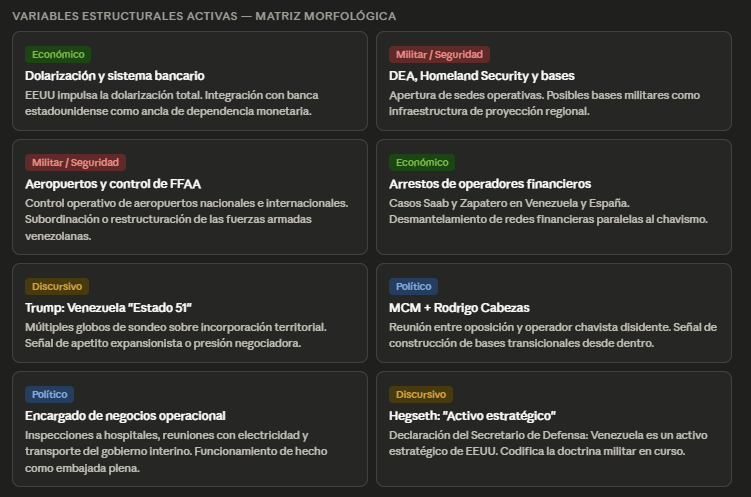Select the 'Político' tag on the MCM card
This screenshot has height=497, width=751.
coord(413,287)
